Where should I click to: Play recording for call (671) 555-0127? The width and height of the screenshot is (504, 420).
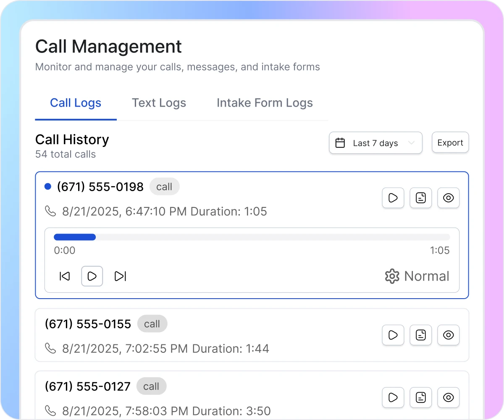393,397
